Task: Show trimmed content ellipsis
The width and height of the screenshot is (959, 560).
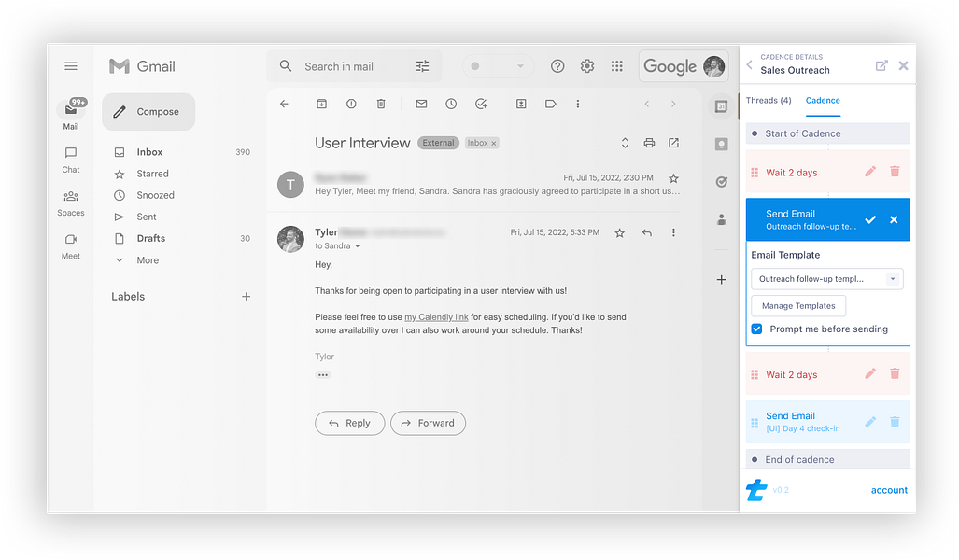Action: tap(323, 375)
